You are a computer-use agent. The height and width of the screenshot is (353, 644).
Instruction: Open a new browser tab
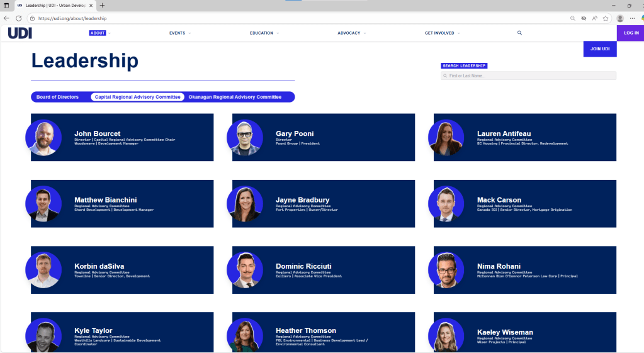point(103,5)
